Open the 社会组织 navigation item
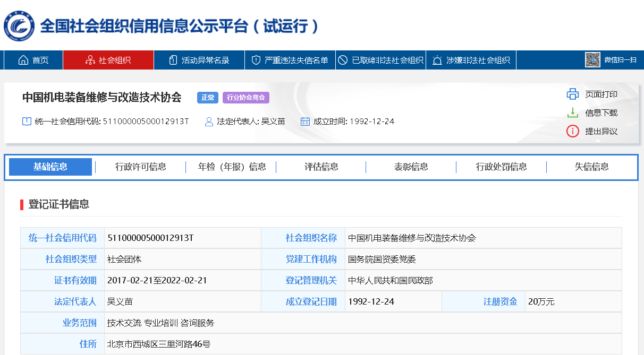The image size is (644, 355). click(x=108, y=60)
